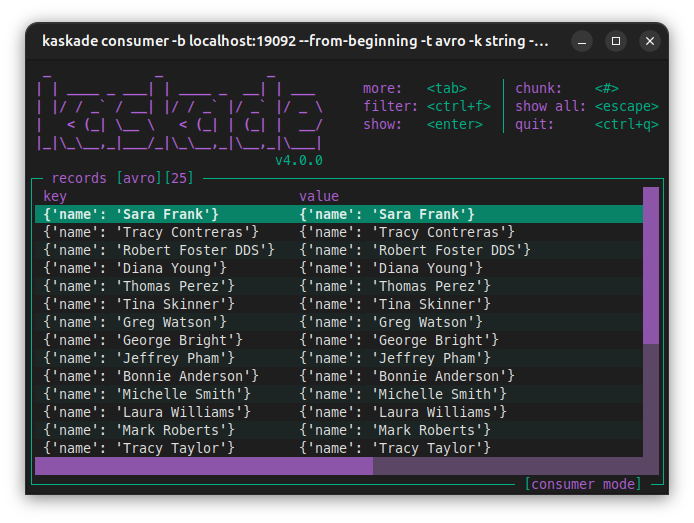Select the 'Laura Williams' key cell
The image size is (694, 523).
pos(147,412)
